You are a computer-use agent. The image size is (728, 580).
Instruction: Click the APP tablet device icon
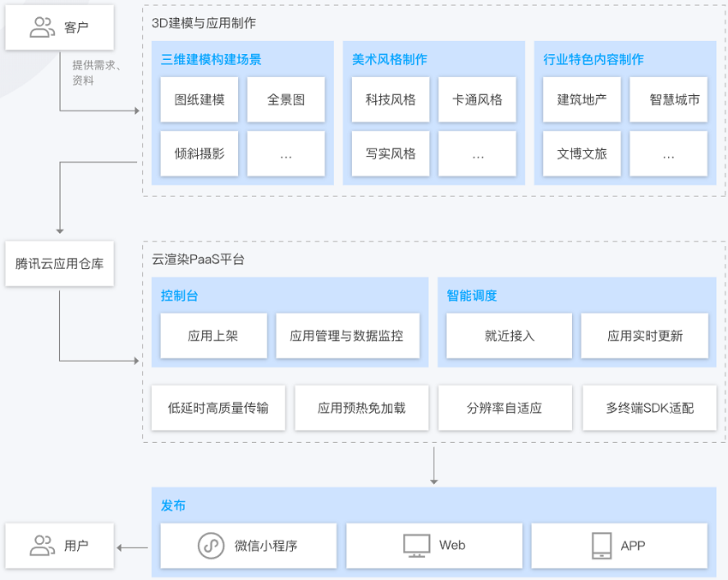click(602, 546)
